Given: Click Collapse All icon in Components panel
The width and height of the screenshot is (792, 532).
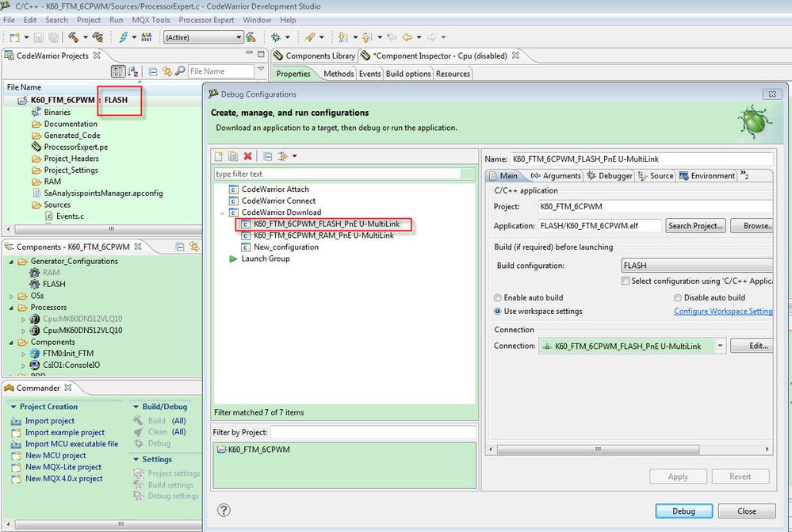Looking at the screenshot, I should 180,247.
